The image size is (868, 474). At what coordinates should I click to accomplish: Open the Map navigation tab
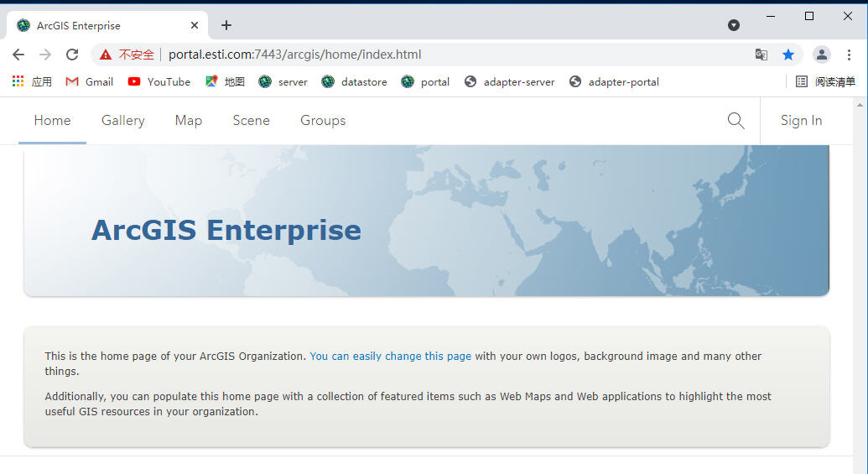(x=188, y=120)
